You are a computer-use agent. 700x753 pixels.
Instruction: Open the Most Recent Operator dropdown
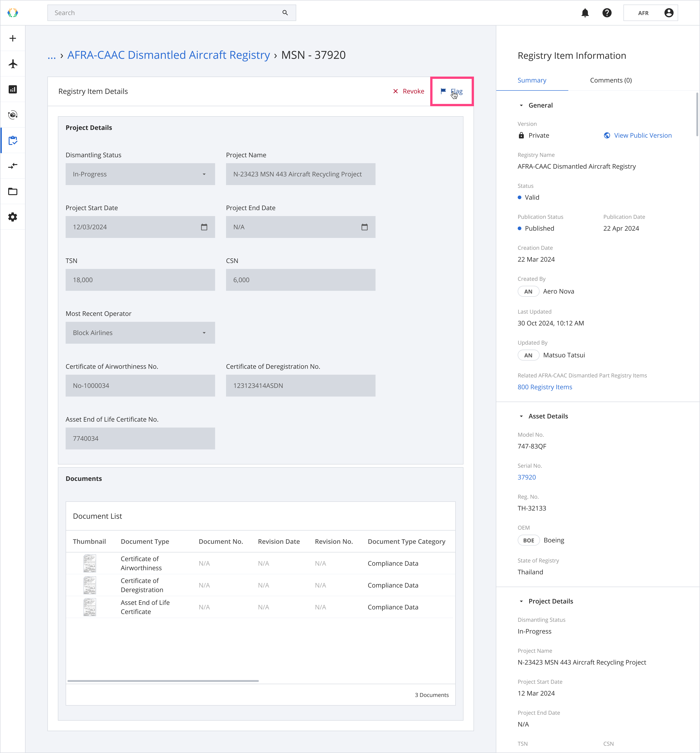140,333
